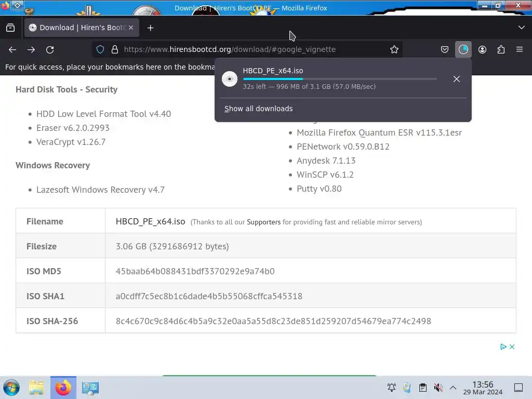This screenshot has height=399, width=532.
Task: Click Mozilla Firefox Quantum ESR list item
Action: [379, 132]
